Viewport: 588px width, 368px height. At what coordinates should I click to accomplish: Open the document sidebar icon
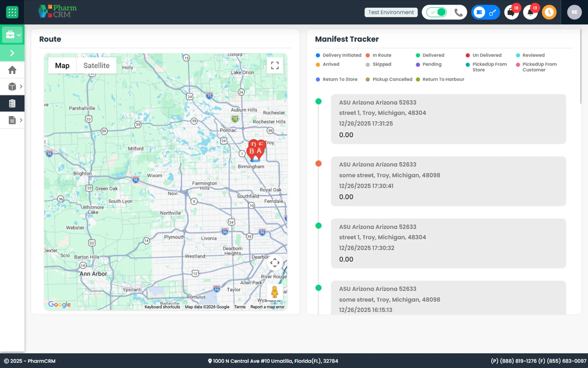click(x=12, y=120)
